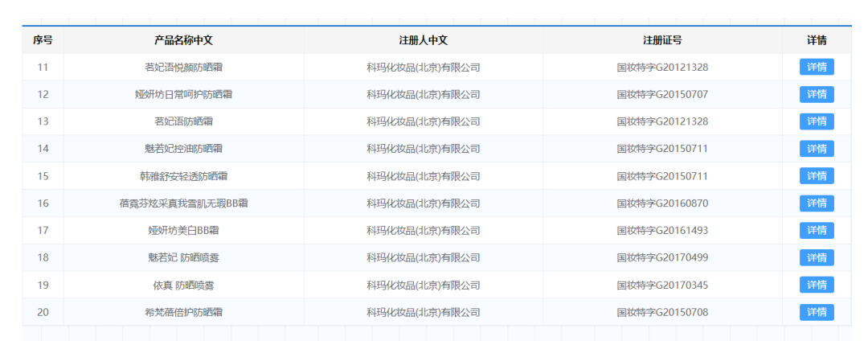Show details for 娅妍坊美白BB霜
This screenshot has height=341, width=868.
click(x=817, y=231)
